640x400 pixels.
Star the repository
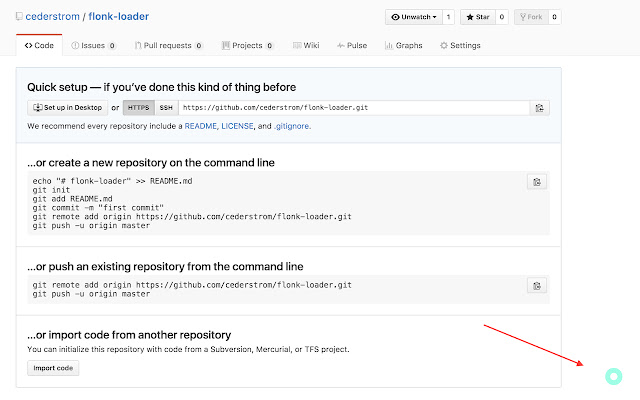[x=478, y=17]
